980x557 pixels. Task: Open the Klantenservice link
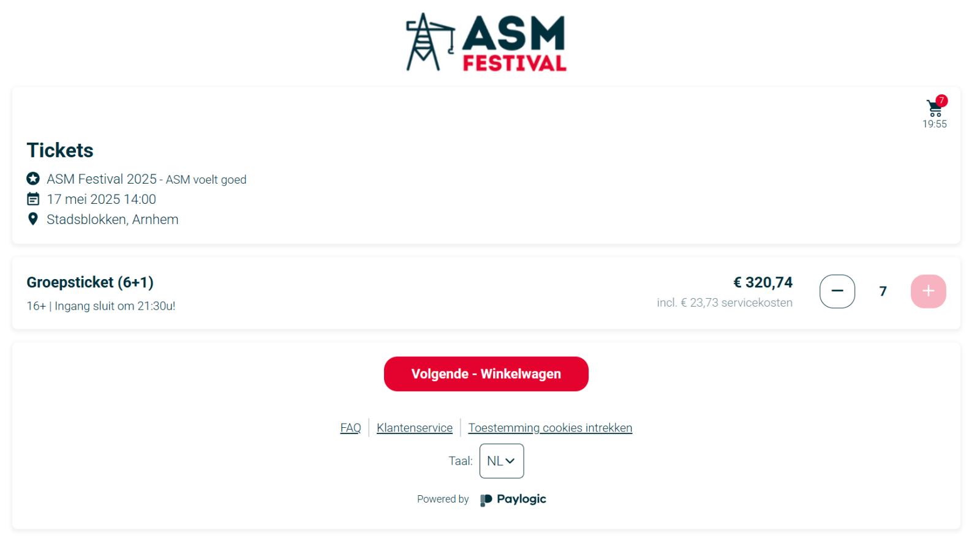click(415, 428)
